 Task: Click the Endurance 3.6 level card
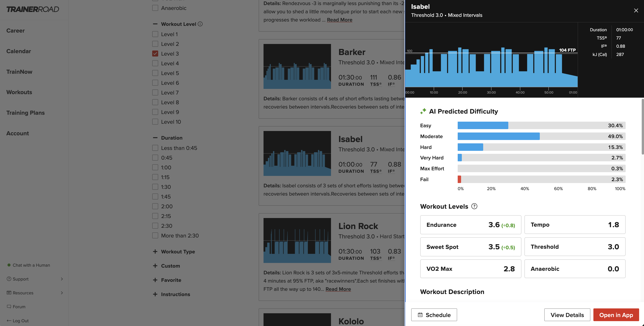(x=470, y=225)
